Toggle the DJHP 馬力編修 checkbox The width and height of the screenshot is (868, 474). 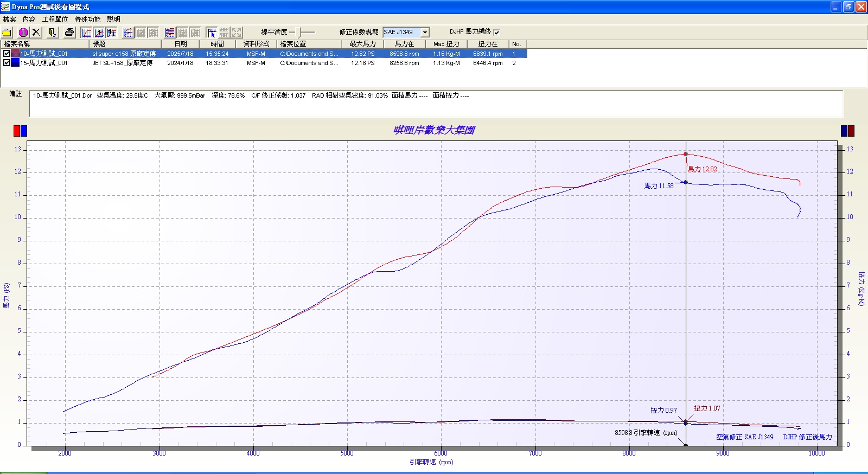496,33
